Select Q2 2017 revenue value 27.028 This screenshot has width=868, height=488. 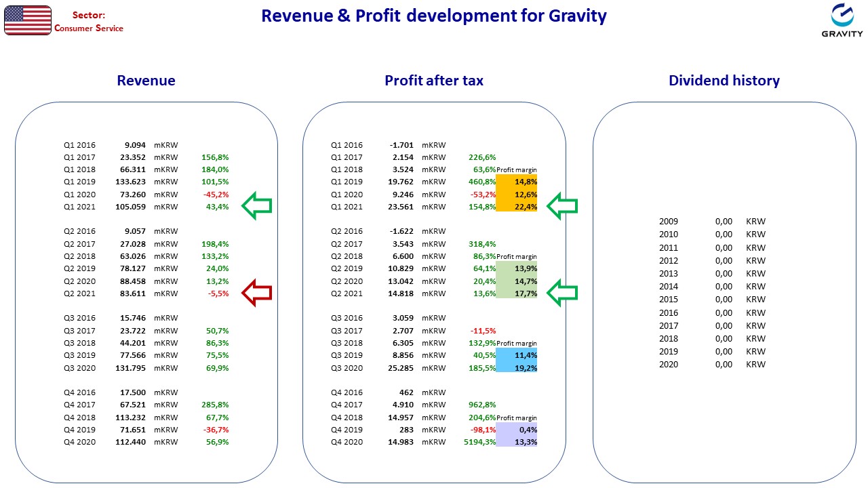133,244
